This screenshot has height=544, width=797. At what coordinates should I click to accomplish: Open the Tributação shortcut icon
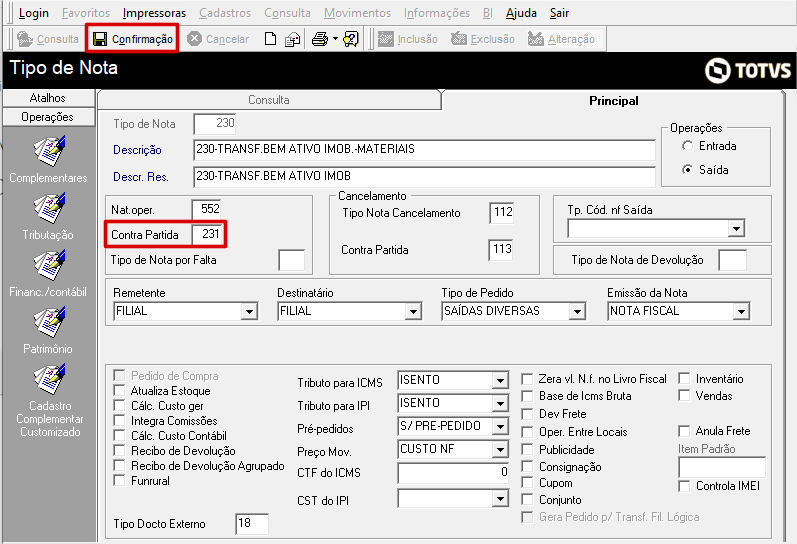click(49, 207)
